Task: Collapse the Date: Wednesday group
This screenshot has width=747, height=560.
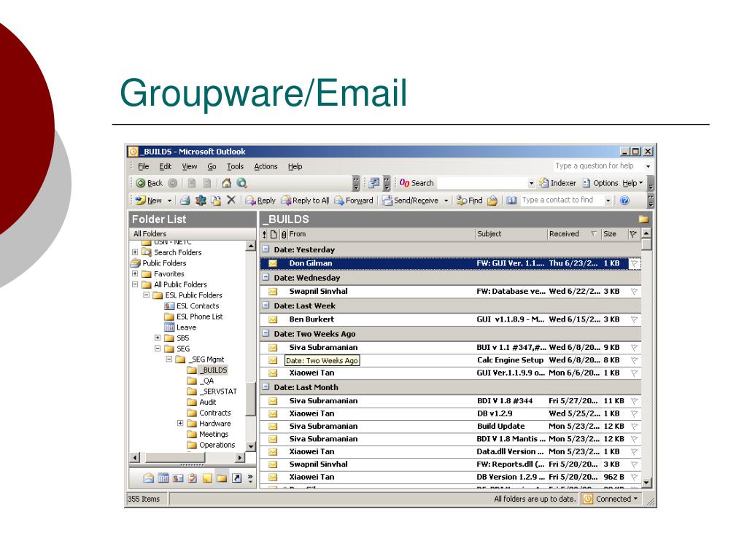Action: pyautogui.click(x=266, y=277)
